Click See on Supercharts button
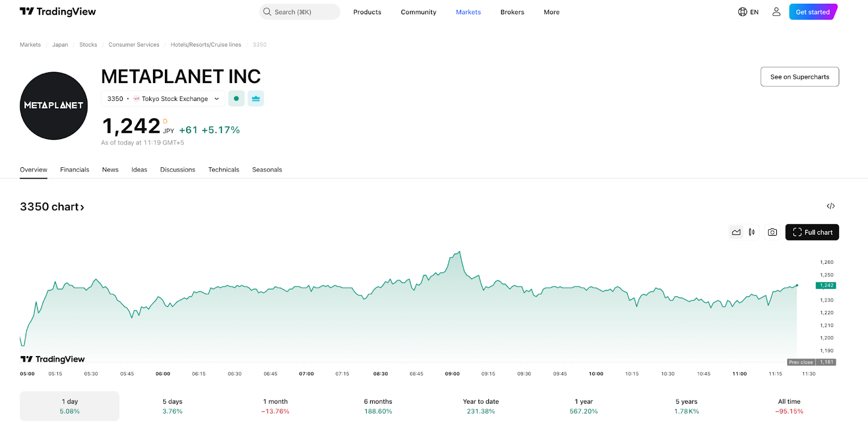Image resolution: width=868 pixels, height=437 pixels. [x=800, y=77]
